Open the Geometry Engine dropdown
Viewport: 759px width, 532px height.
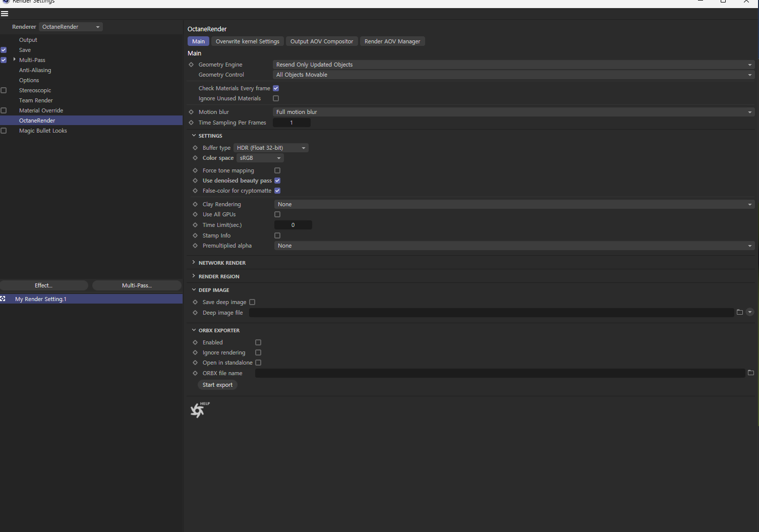pos(514,65)
